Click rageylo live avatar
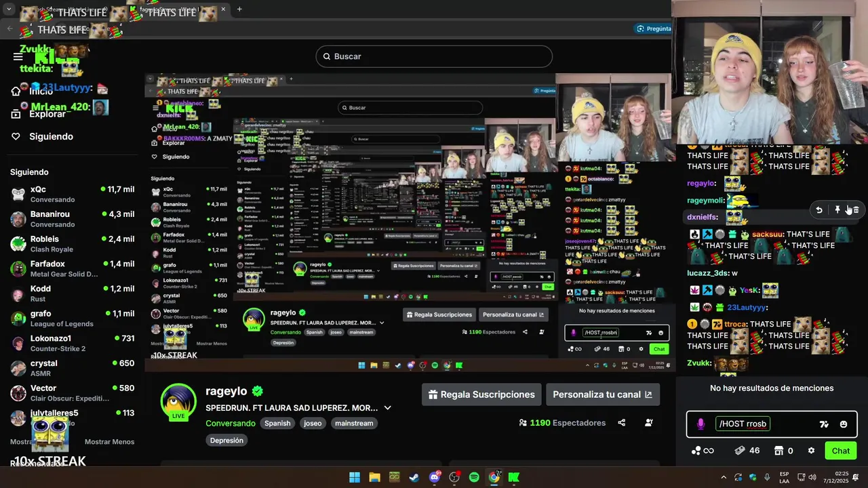This screenshot has width=868, height=488. (178, 401)
